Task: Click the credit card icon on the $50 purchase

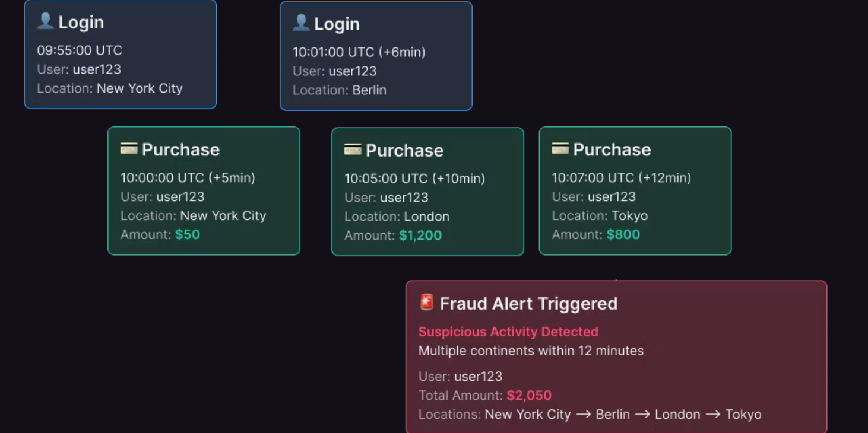Action: point(129,148)
